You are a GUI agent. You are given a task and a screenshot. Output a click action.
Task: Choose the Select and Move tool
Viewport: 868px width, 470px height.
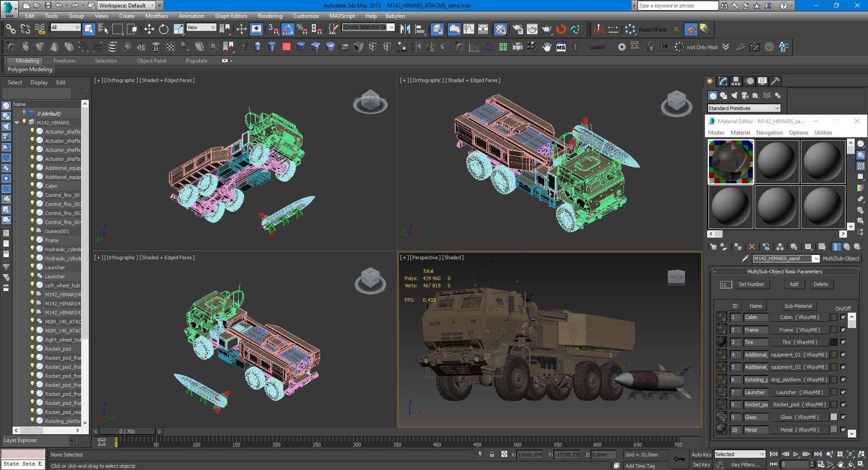(x=149, y=29)
